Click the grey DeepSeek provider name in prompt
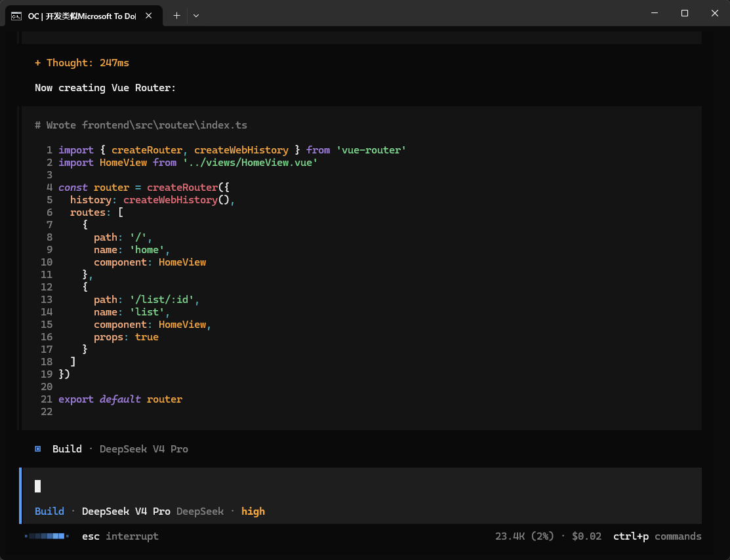 tap(200, 511)
